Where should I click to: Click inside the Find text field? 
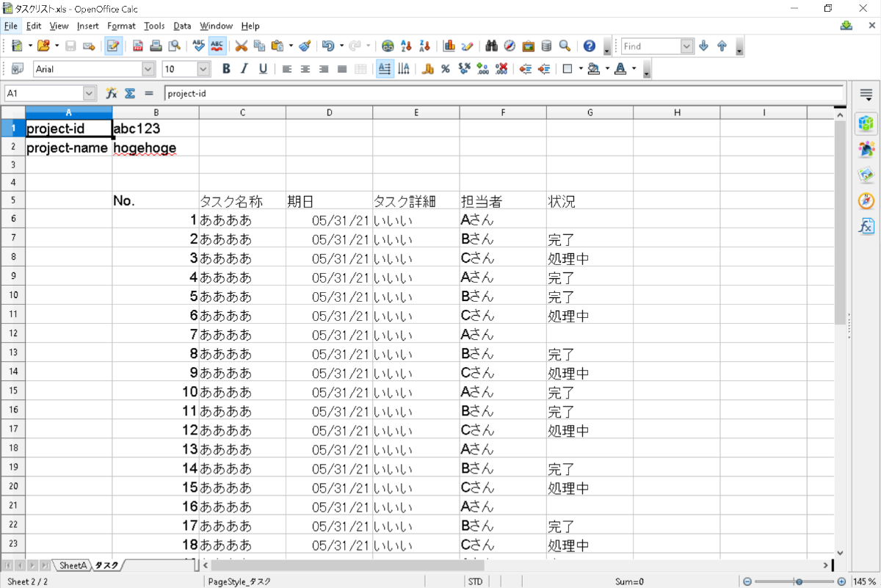(650, 46)
